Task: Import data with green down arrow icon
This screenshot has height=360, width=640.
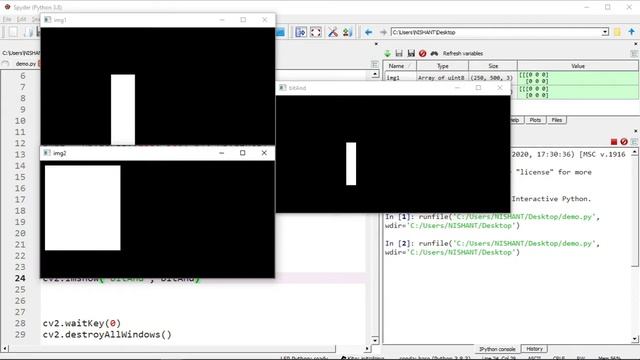Action: pyautogui.click(x=387, y=53)
